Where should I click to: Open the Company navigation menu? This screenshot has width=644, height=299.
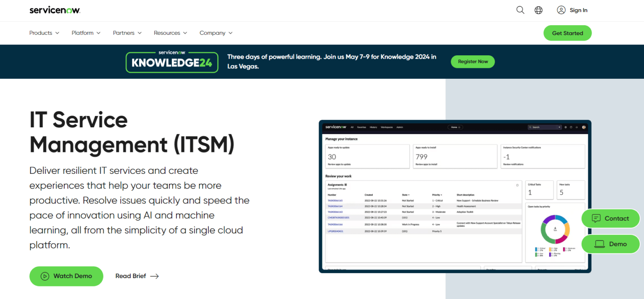(x=216, y=33)
